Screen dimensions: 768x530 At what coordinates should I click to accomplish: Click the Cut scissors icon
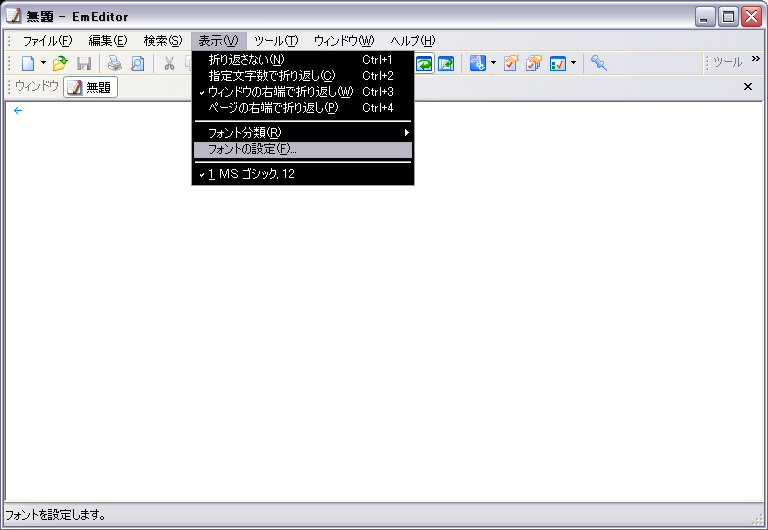pyautogui.click(x=169, y=63)
